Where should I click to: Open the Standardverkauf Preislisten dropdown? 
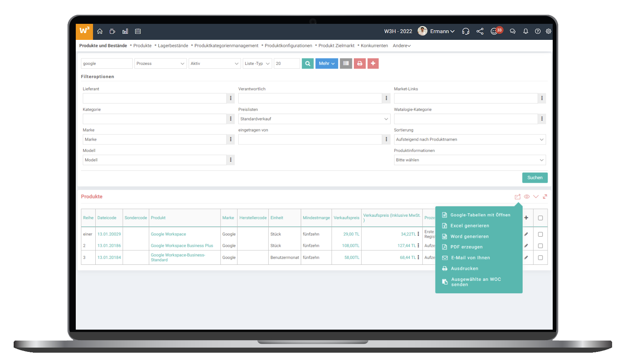(x=314, y=119)
